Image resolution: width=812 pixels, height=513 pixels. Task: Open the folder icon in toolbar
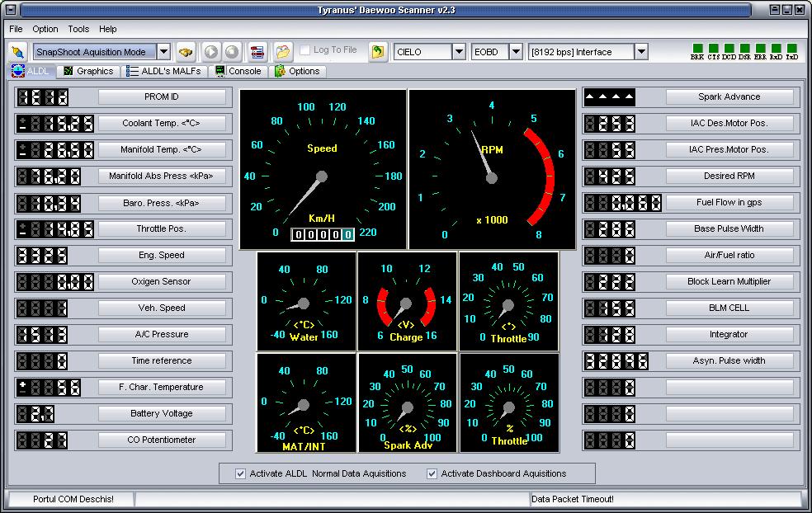283,52
